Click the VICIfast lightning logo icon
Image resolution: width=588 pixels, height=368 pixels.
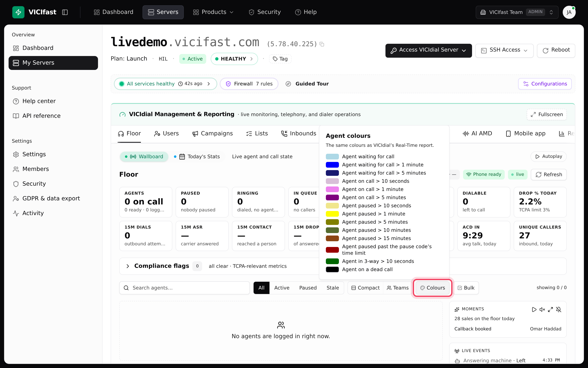tap(18, 12)
